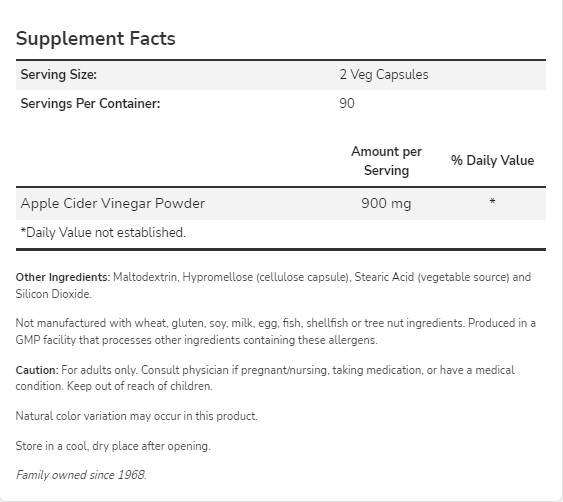Click the asterisk in Daily Value column
Screen dimensions: 563x502
[492, 201]
